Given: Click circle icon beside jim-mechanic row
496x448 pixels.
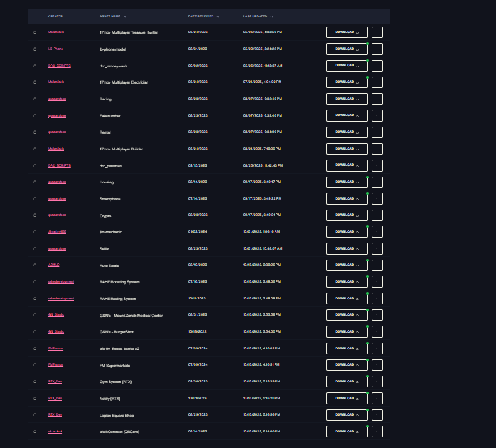Looking at the screenshot, I should point(35,232).
